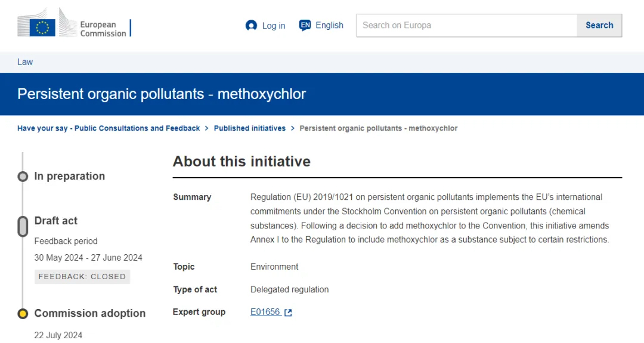Go to Have your say breadcrumb

[109, 128]
